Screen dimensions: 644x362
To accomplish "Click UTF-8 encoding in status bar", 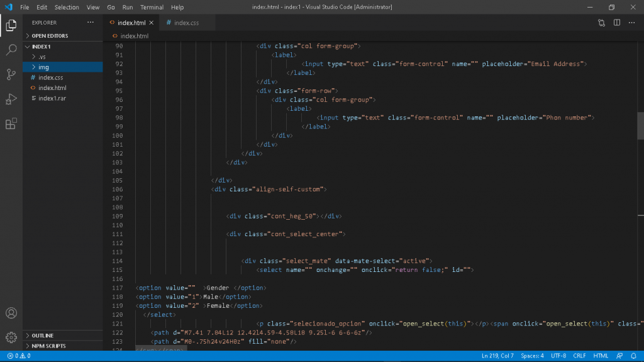I will coord(558,356).
